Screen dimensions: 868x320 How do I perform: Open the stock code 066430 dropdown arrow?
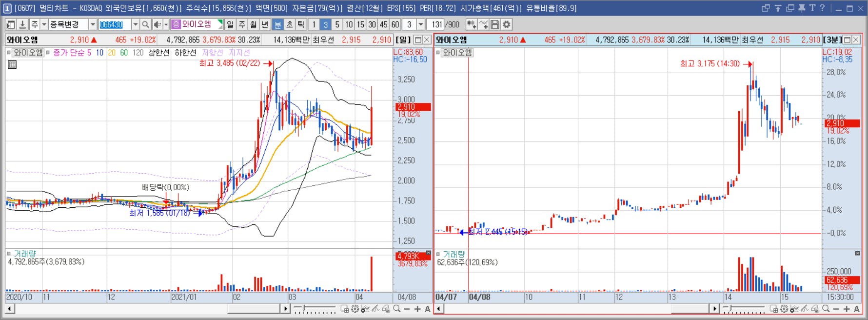[135, 24]
